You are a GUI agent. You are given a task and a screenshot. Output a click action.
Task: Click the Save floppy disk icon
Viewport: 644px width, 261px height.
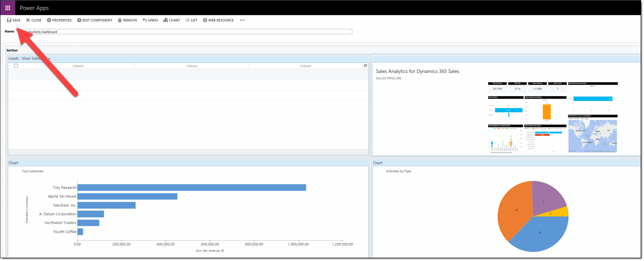tap(9, 20)
